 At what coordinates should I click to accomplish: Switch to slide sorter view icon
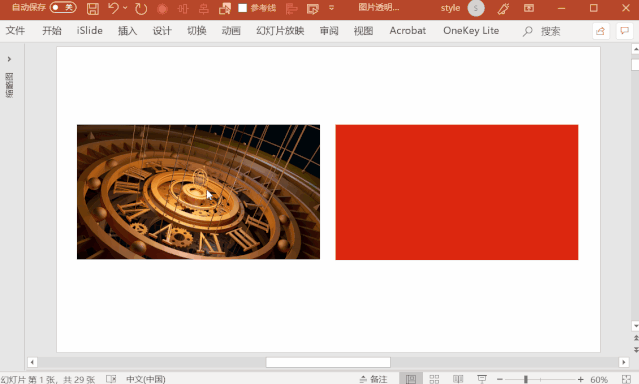point(434,379)
